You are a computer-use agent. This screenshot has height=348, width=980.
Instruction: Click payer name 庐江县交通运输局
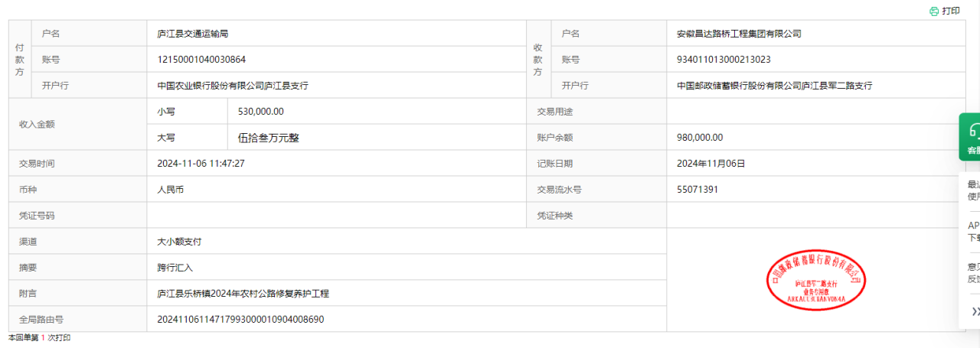[193, 34]
